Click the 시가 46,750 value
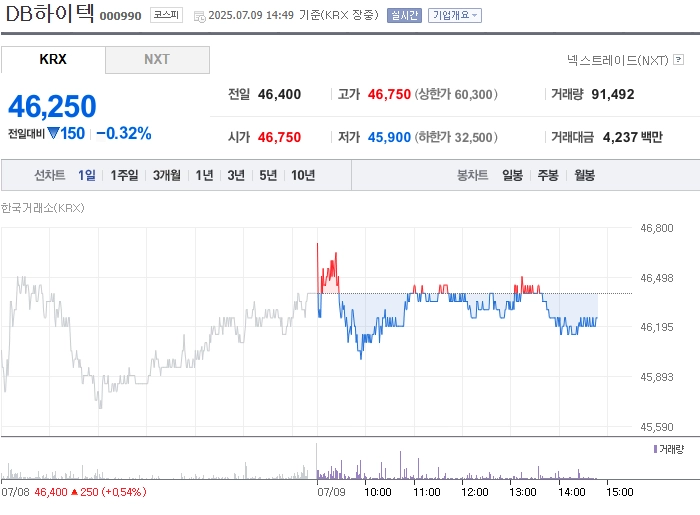This screenshot has width=700, height=515. point(279,137)
